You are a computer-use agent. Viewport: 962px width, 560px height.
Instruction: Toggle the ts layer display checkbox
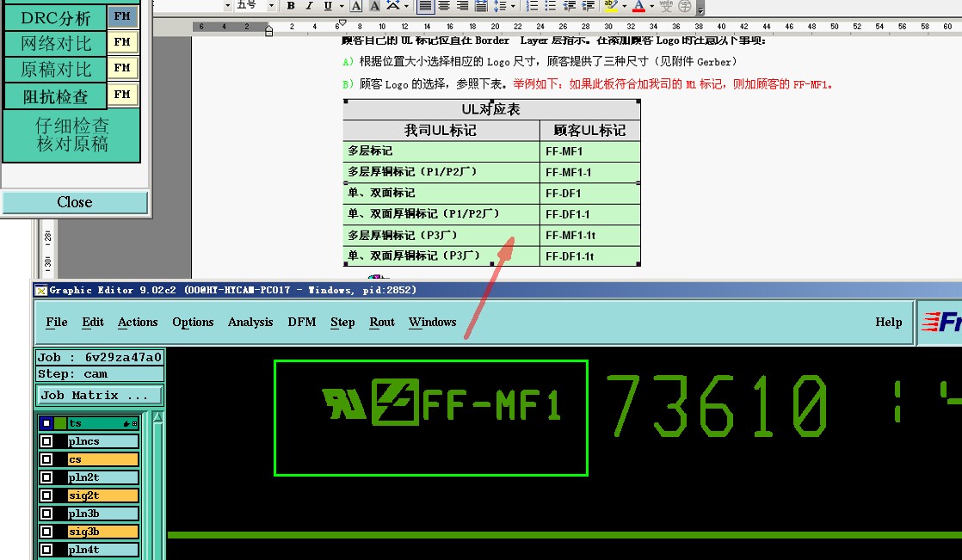[x=46, y=423]
